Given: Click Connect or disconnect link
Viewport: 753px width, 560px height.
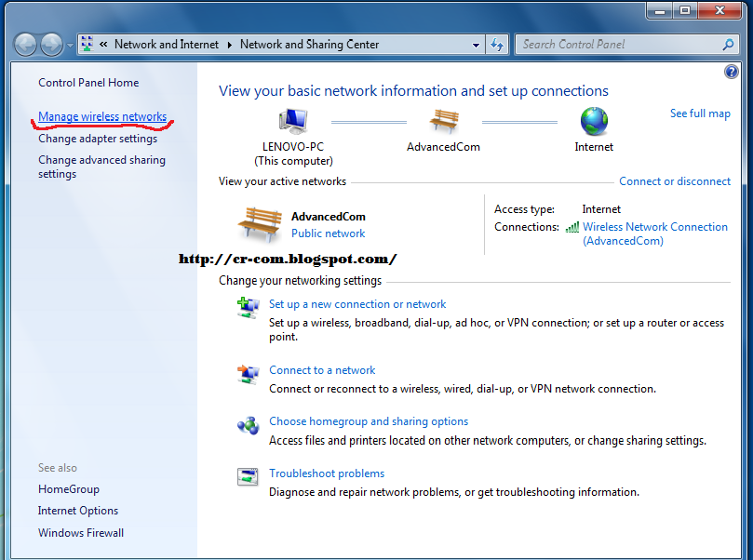Looking at the screenshot, I should [x=675, y=181].
